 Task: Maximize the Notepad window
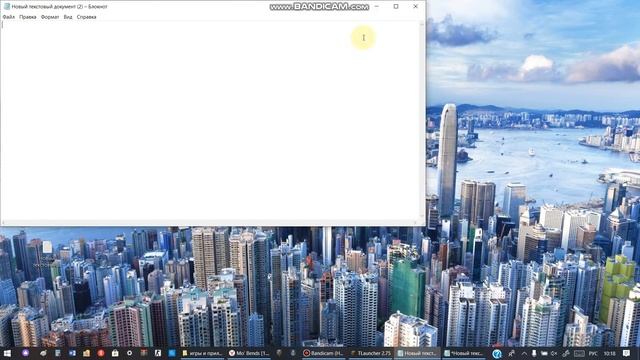396,7
